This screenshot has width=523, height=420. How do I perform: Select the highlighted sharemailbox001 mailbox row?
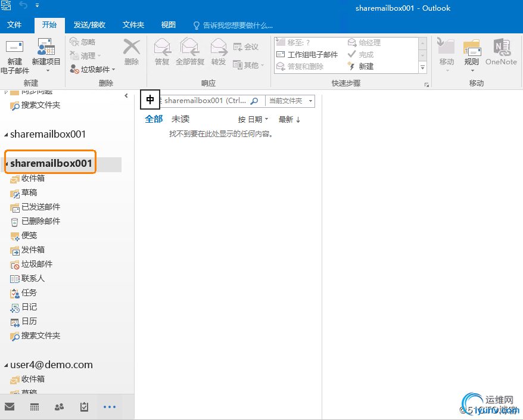tap(62, 163)
